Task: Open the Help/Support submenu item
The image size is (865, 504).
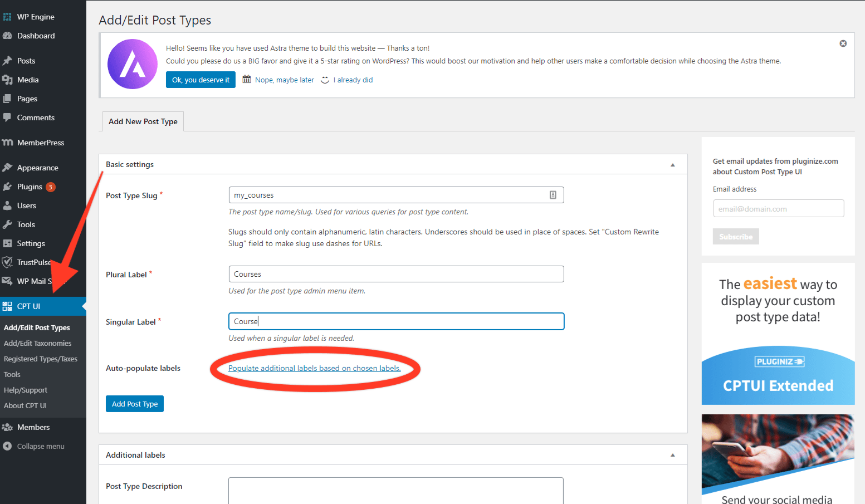Action: [26, 390]
